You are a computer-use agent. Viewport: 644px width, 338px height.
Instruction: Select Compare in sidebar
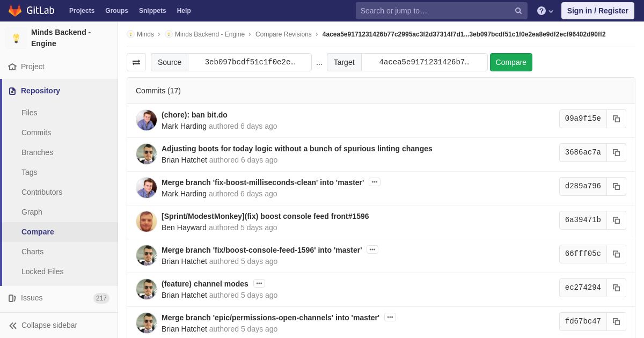[x=38, y=232]
